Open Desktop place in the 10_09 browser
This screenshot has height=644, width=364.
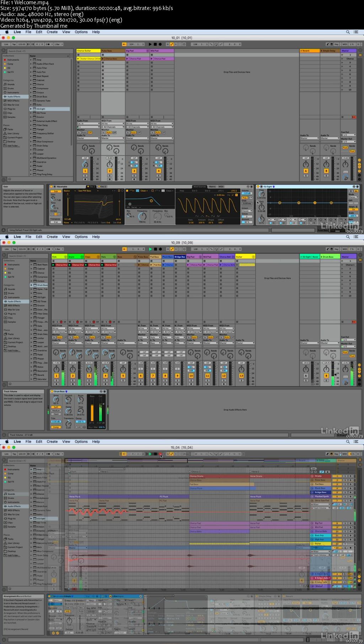(x=12, y=346)
